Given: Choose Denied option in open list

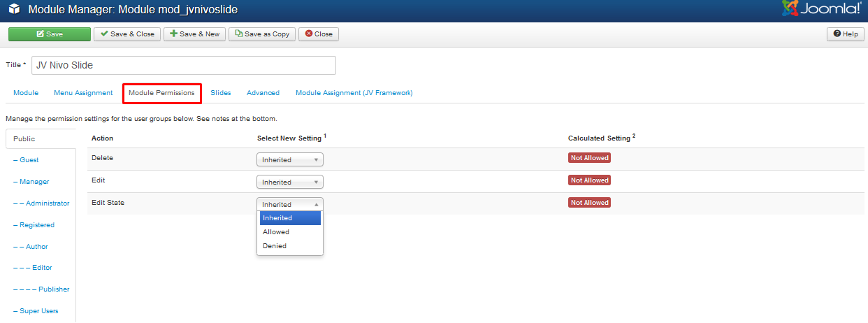Looking at the screenshot, I should (290, 246).
